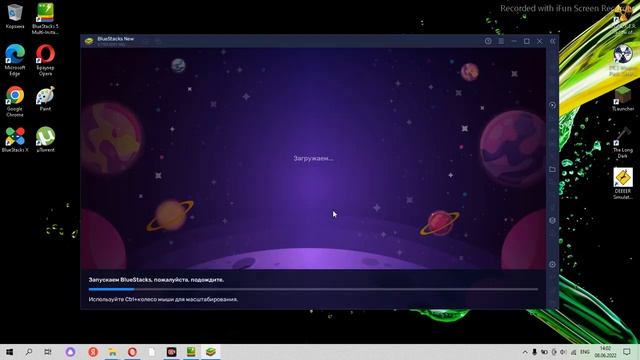Open BlueStacks 5 Multi-Instance desktop icon
The width and height of the screenshot is (640, 360).
(45, 19)
